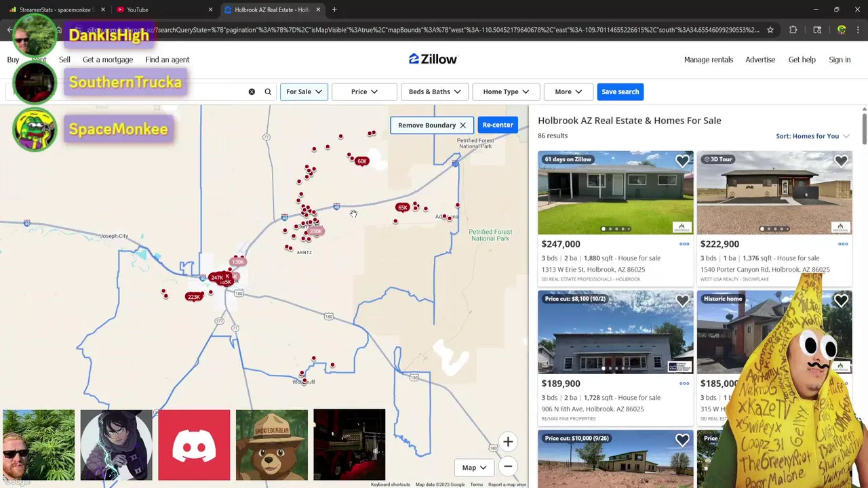Open the More filters dropdown
The height and width of the screenshot is (488, 868).
tap(568, 91)
